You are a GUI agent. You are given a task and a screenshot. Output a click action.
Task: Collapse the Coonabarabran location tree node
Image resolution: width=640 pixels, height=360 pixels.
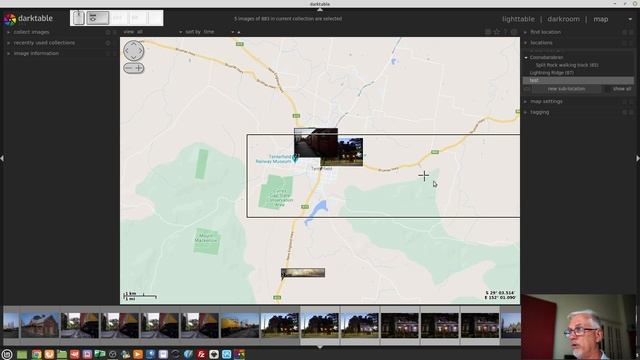tap(526, 58)
